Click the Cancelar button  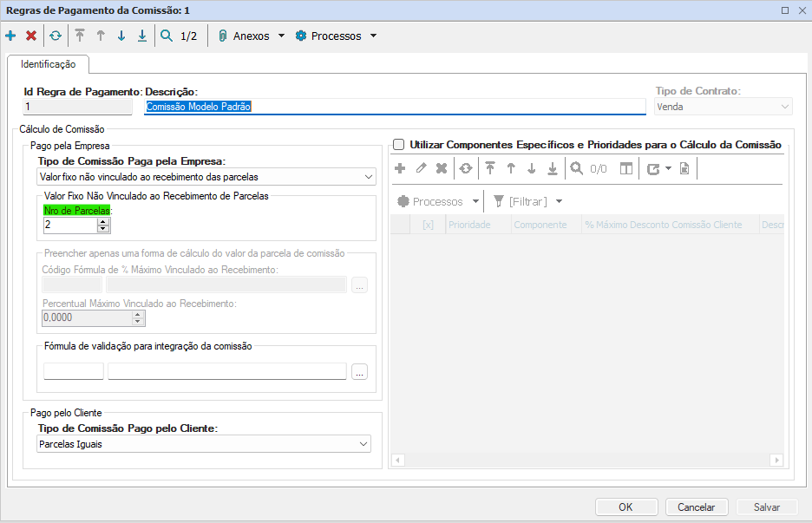point(697,507)
